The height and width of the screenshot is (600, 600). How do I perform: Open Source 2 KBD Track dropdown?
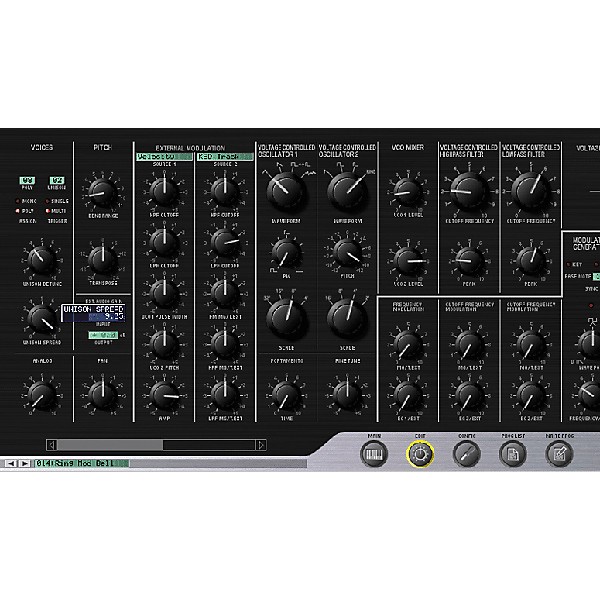224,157
